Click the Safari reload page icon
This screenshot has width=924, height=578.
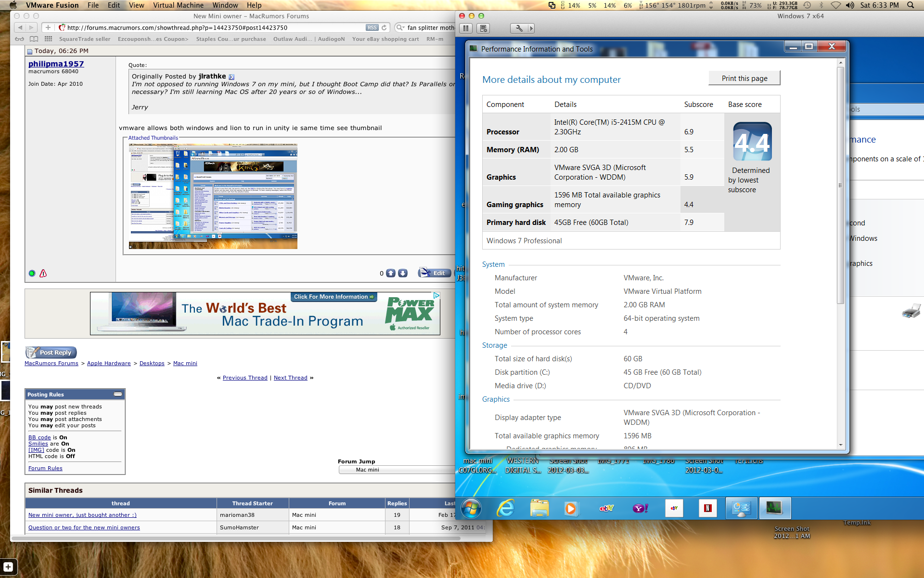[384, 28]
